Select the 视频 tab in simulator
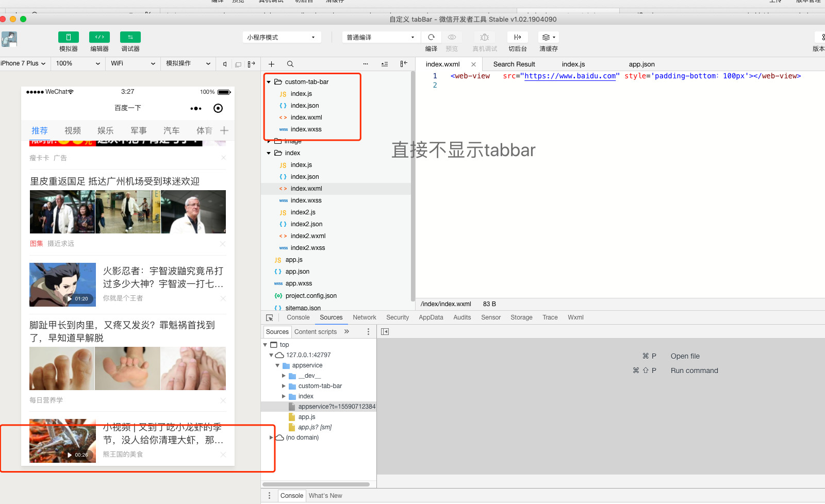This screenshot has width=825, height=504. coord(73,131)
